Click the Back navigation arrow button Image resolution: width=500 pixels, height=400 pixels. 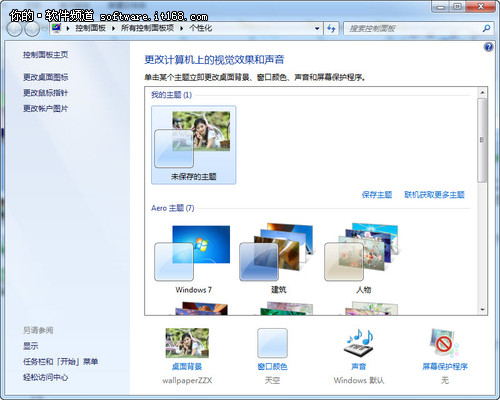[x=14, y=29]
